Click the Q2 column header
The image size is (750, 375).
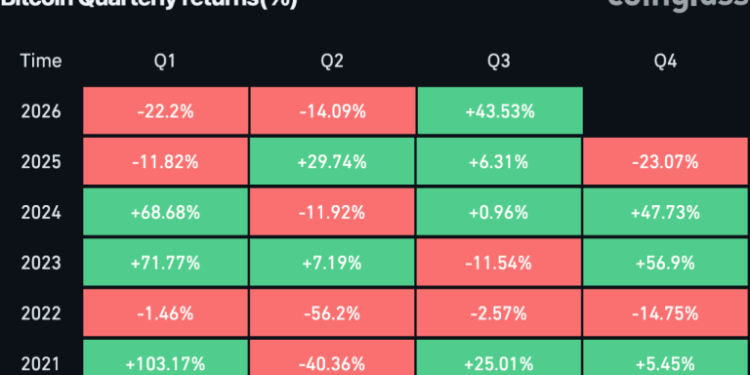332,61
